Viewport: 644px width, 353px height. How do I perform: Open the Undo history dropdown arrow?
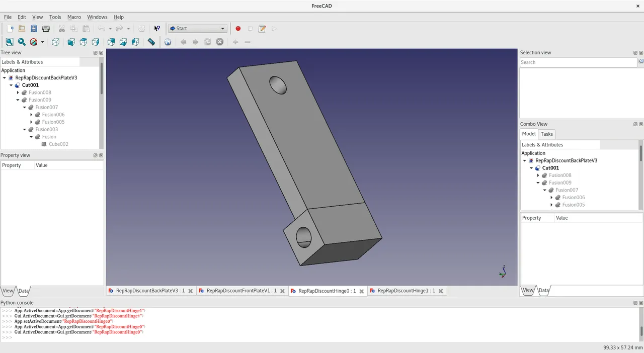110,29
